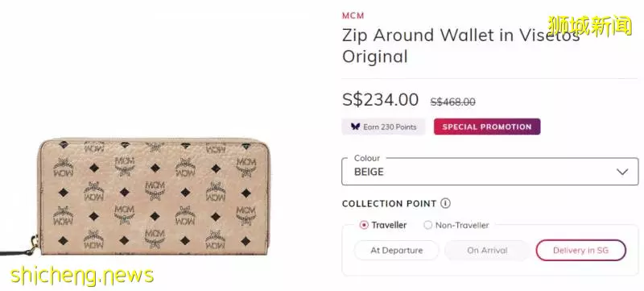Click the gold zipper pull on wallet
Screen dimensions: 644x291
point(33,243)
